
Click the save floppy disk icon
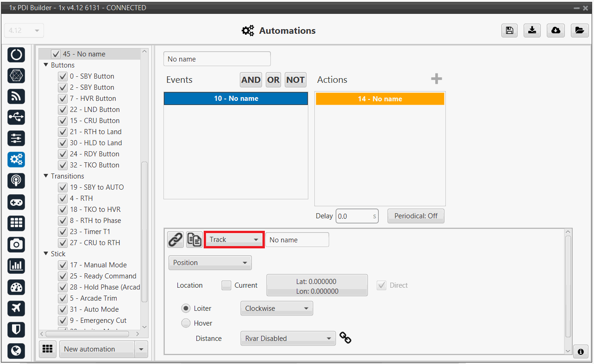[x=509, y=31]
